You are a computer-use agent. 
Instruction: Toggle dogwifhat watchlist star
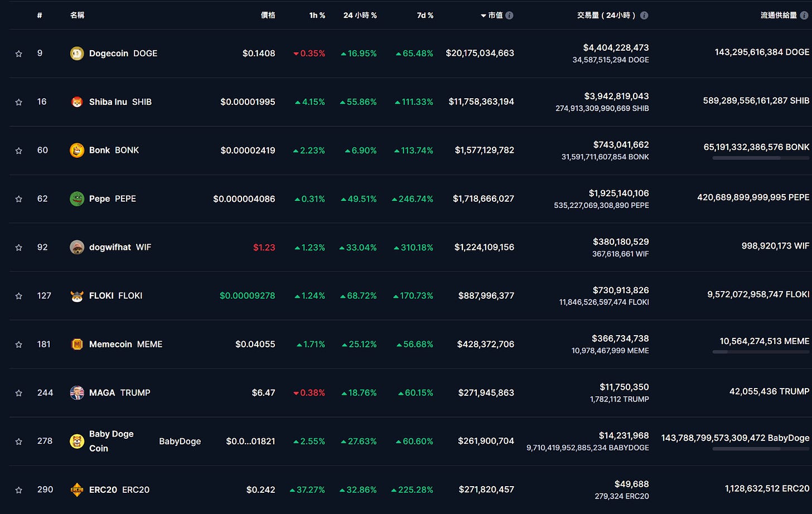(x=19, y=248)
